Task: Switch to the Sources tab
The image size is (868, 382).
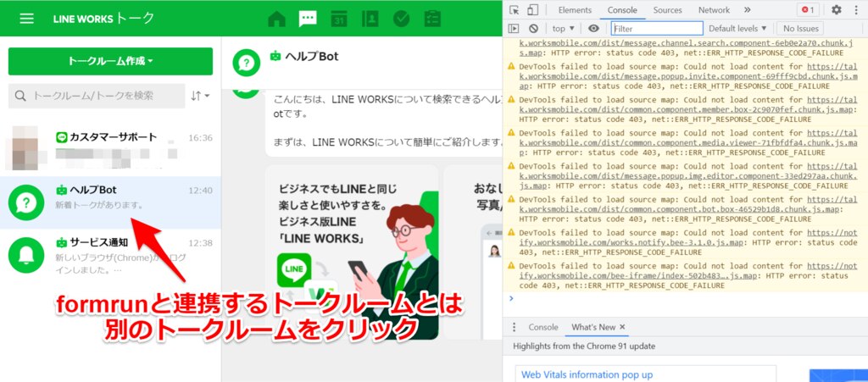Action: [x=668, y=10]
